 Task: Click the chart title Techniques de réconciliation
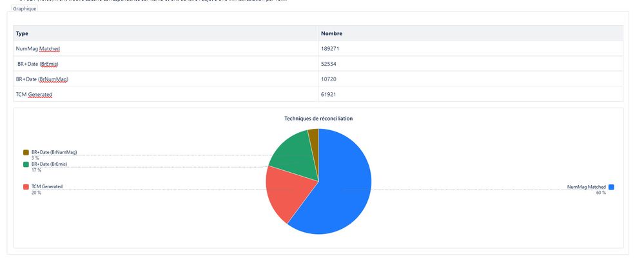318,119
